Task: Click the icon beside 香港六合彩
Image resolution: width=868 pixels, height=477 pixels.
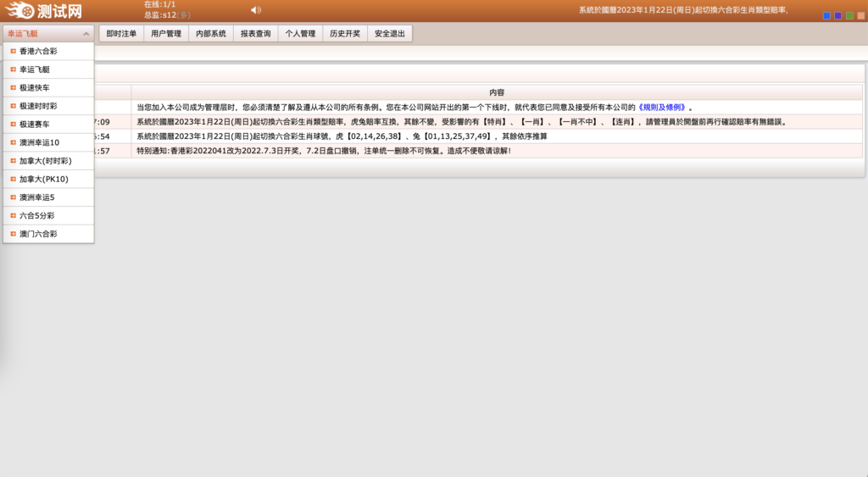Action: click(x=13, y=52)
